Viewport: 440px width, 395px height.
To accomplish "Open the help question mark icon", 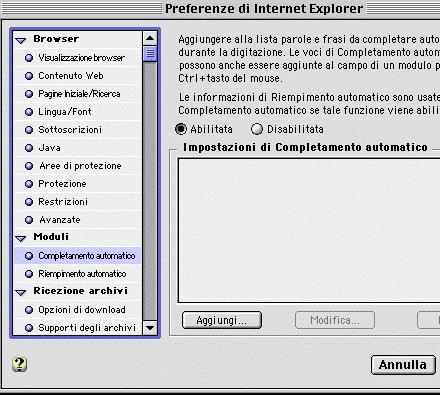I will 20,364.
